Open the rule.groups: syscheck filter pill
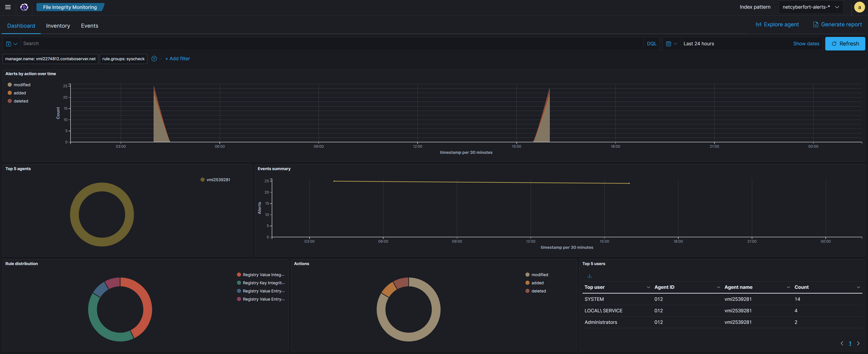This screenshot has height=354, width=868. pos(123,59)
